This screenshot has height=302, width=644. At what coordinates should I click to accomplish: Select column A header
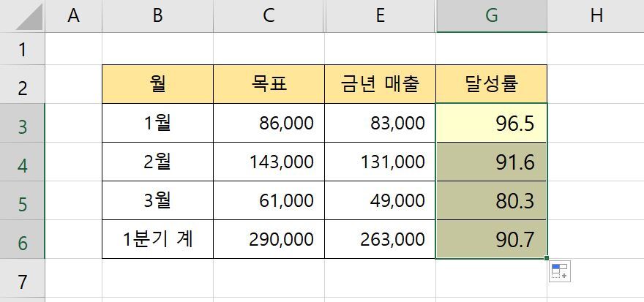click(73, 15)
